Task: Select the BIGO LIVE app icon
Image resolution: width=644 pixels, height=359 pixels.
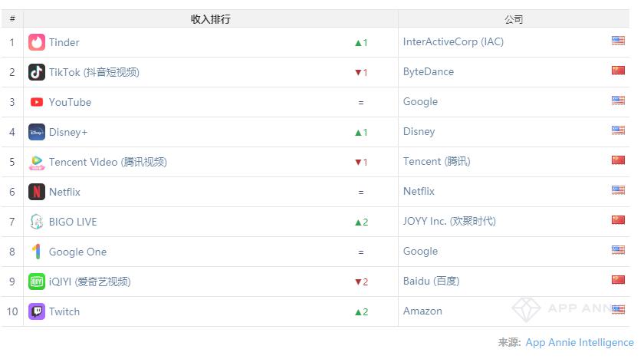Action: coord(37,222)
